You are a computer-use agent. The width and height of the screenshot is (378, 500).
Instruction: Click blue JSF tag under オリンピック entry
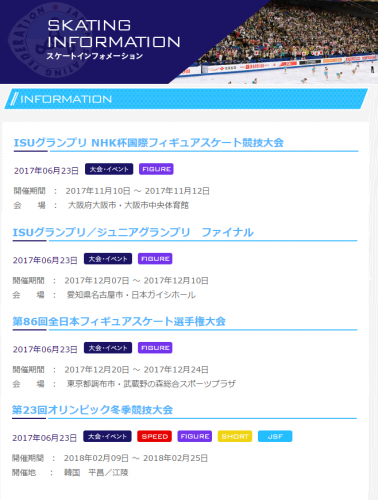275,436
